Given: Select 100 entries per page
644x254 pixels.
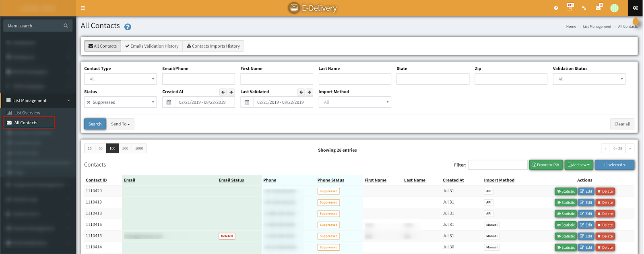Looking at the screenshot, I should pos(112,148).
